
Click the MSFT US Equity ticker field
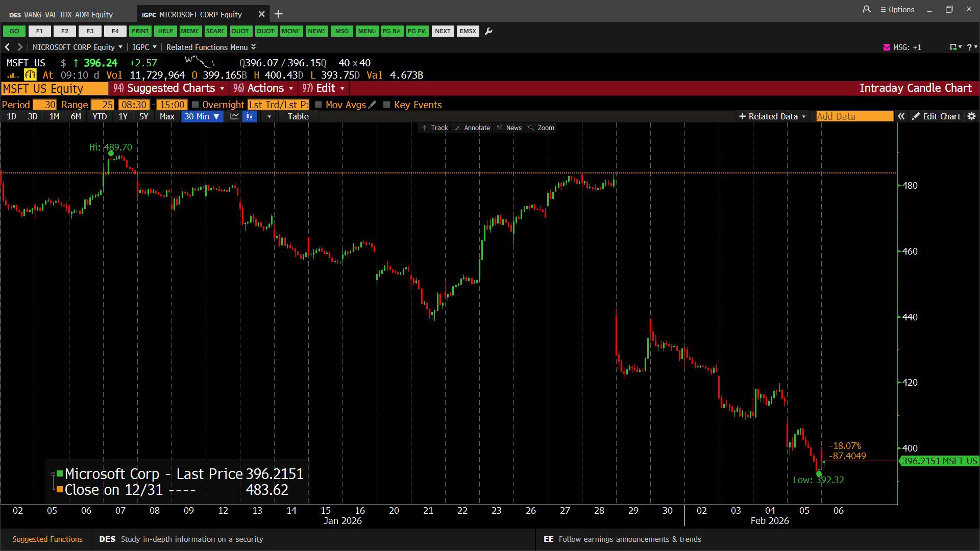pos(55,88)
